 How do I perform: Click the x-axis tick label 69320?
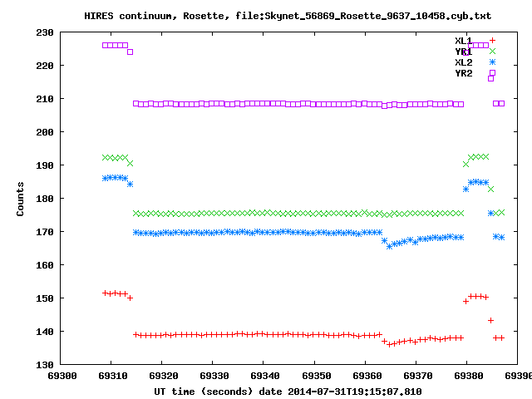(x=164, y=376)
